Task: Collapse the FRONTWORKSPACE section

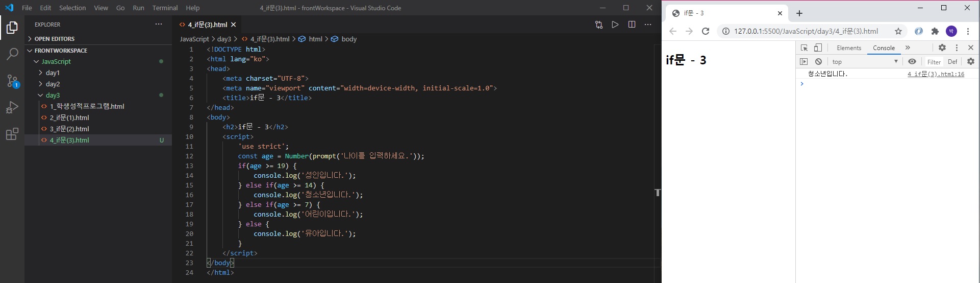Action: pos(98,51)
